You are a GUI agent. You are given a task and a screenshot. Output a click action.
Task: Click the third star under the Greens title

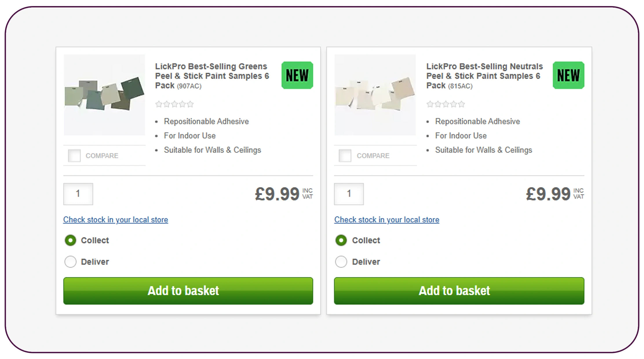tap(174, 104)
